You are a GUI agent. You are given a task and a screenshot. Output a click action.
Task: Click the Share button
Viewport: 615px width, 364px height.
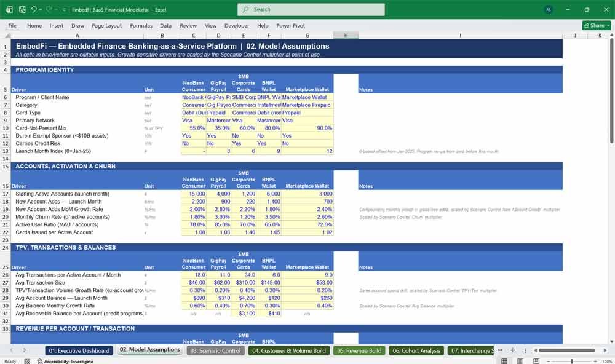[x=596, y=25]
